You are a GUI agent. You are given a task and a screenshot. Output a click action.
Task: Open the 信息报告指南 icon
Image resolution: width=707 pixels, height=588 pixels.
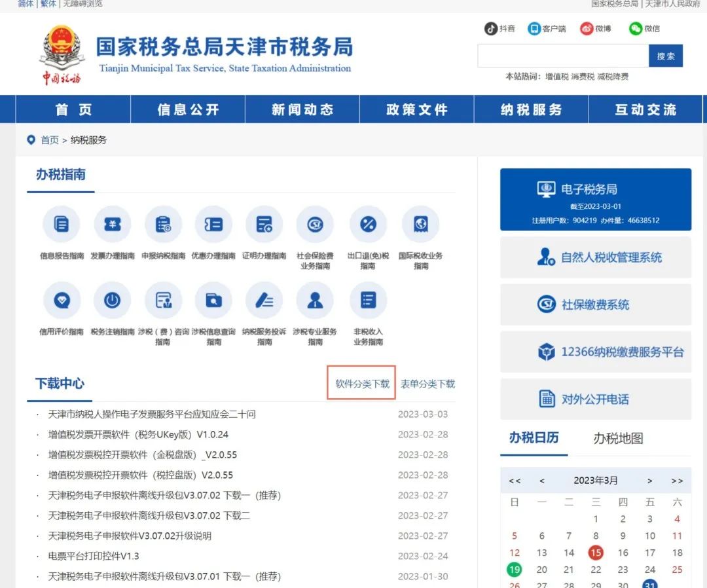pos(62,225)
